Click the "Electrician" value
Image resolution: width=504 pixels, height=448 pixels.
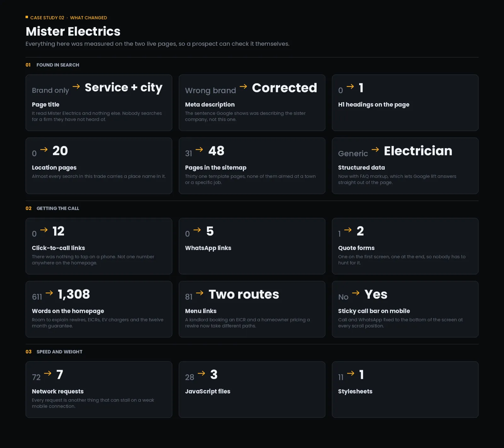point(418,151)
